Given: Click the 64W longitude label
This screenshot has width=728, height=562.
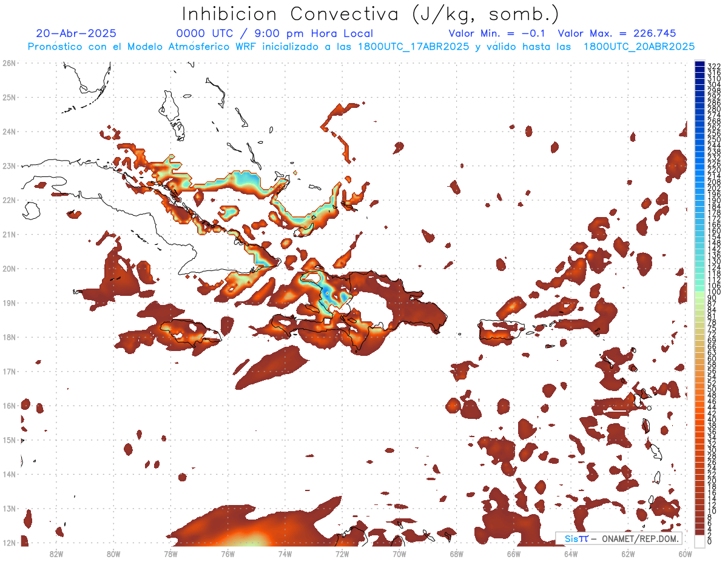Looking at the screenshot, I should (571, 553).
